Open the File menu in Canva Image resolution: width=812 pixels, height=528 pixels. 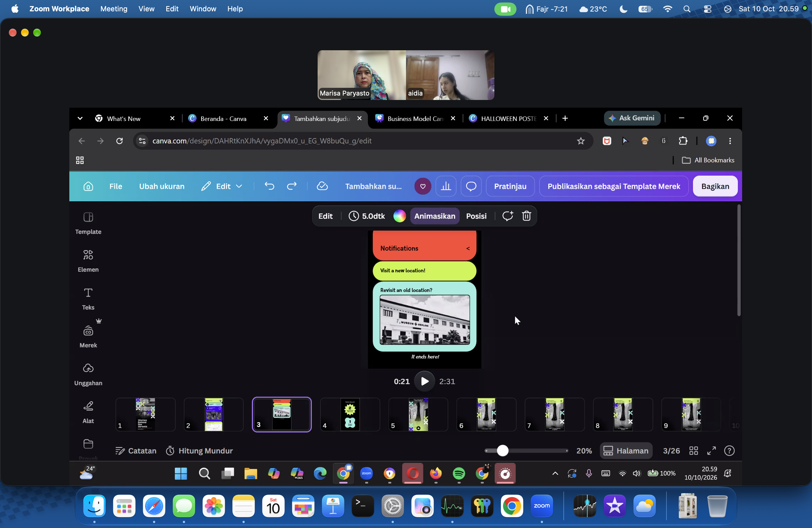(116, 186)
